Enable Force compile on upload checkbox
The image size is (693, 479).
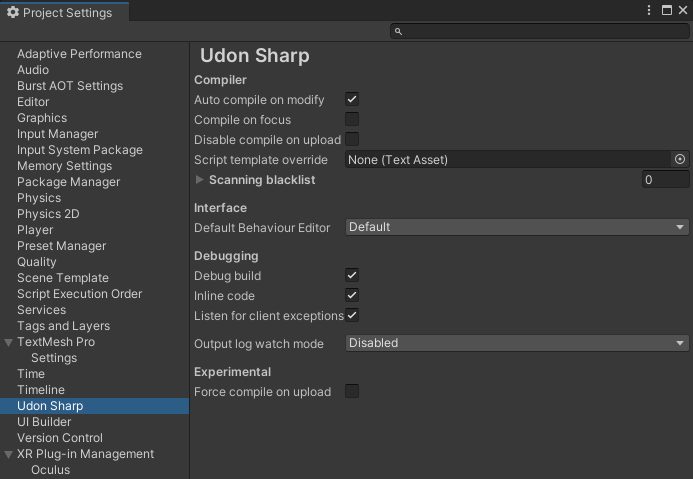[352, 391]
